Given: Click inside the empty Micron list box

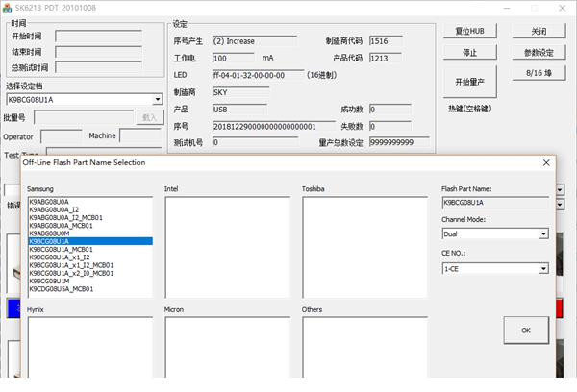Looking at the screenshot, I should click(x=227, y=347).
